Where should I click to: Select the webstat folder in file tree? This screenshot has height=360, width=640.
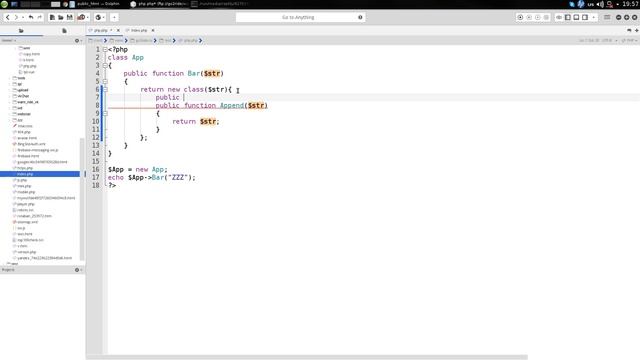pyautogui.click(x=24, y=114)
